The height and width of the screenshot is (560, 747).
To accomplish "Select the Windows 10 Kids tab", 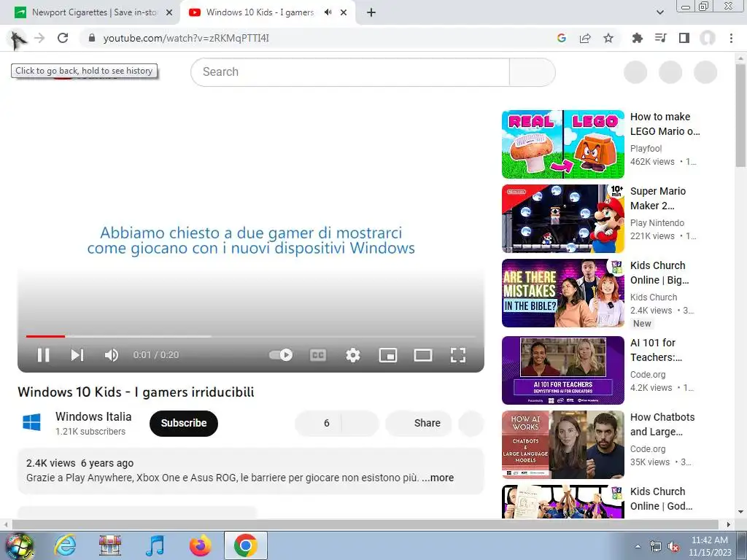I will click(x=259, y=12).
